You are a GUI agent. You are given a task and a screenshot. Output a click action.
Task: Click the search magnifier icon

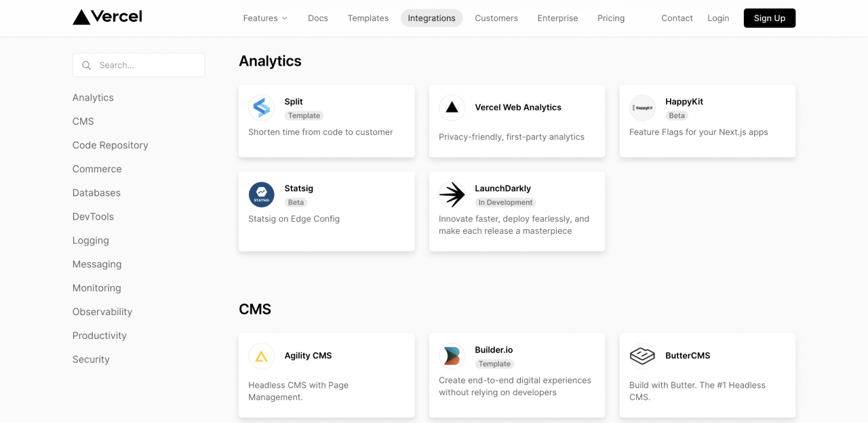tap(86, 65)
